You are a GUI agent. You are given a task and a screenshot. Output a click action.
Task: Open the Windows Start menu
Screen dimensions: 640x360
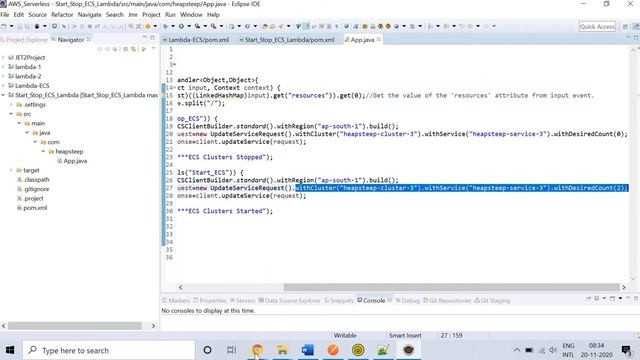10,350
